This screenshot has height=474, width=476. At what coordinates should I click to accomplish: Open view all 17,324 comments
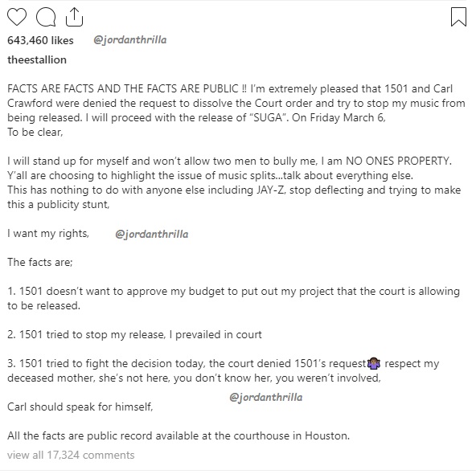(71, 455)
